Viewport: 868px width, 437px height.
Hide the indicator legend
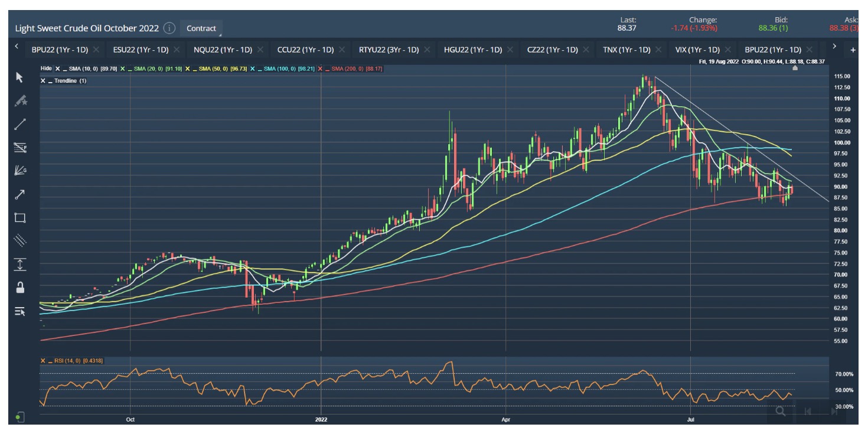[45, 69]
